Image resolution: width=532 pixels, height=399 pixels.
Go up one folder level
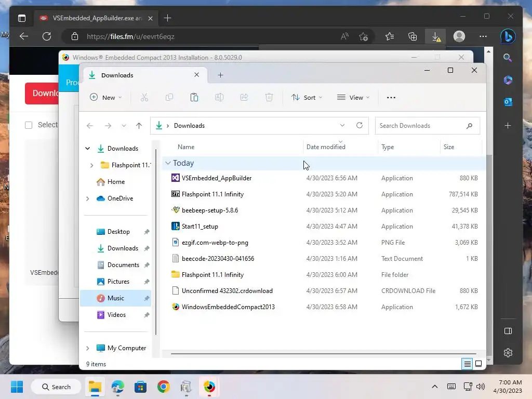139,126
